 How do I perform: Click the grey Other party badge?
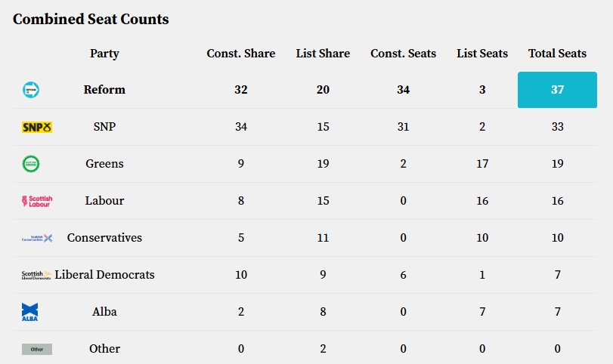36,349
